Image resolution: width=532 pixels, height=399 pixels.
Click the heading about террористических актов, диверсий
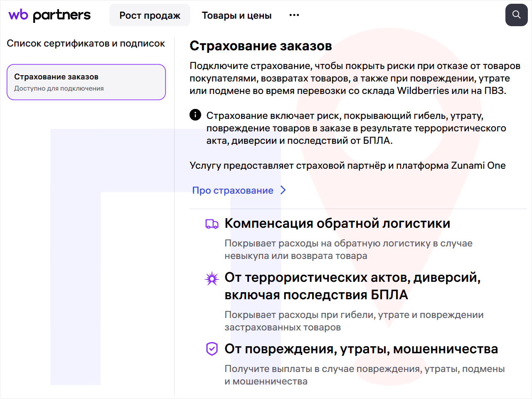pos(352,286)
